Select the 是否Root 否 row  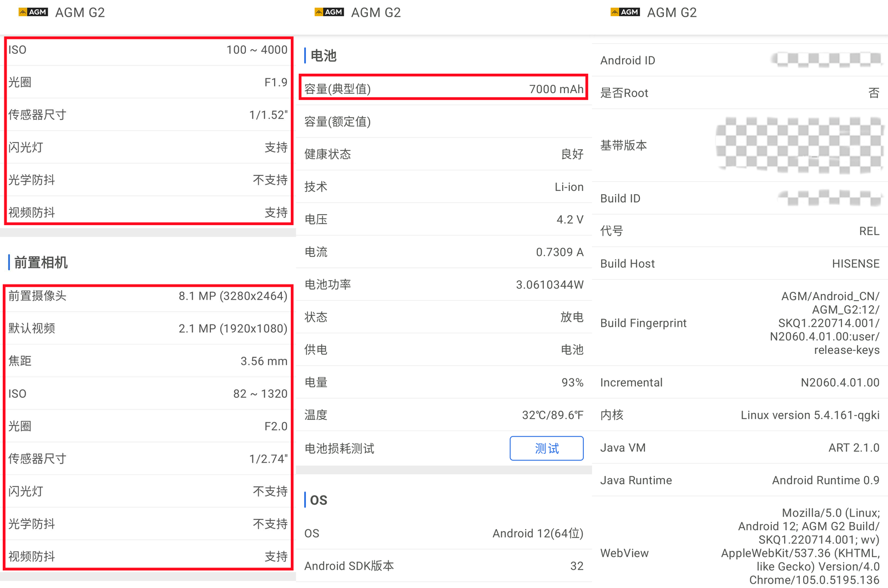click(x=740, y=93)
